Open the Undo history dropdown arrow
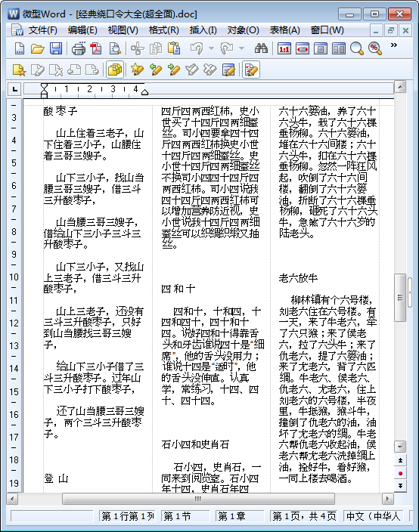Image resolution: width=419 pixels, height=532 pixels. (211, 48)
